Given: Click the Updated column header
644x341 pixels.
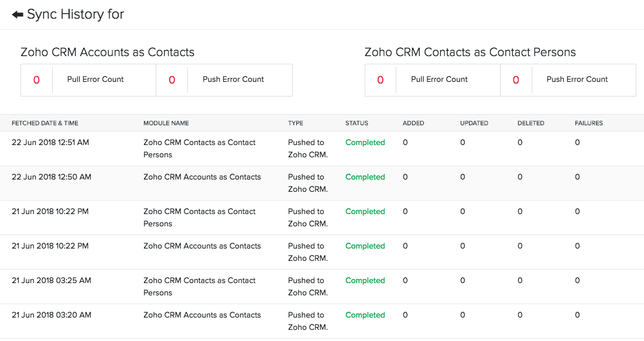Looking at the screenshot, I should tap(474, 123).
